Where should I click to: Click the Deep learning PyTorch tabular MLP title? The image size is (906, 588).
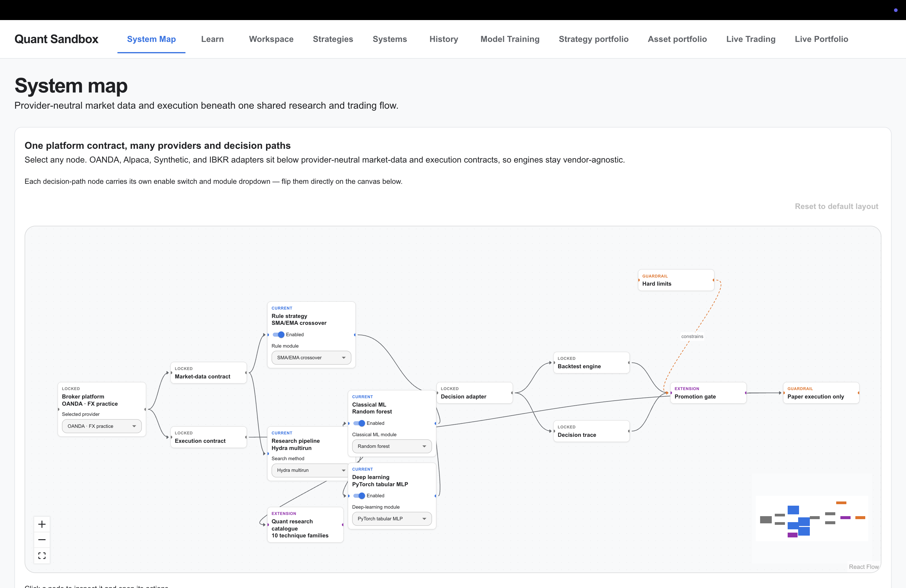coord(380,481)
